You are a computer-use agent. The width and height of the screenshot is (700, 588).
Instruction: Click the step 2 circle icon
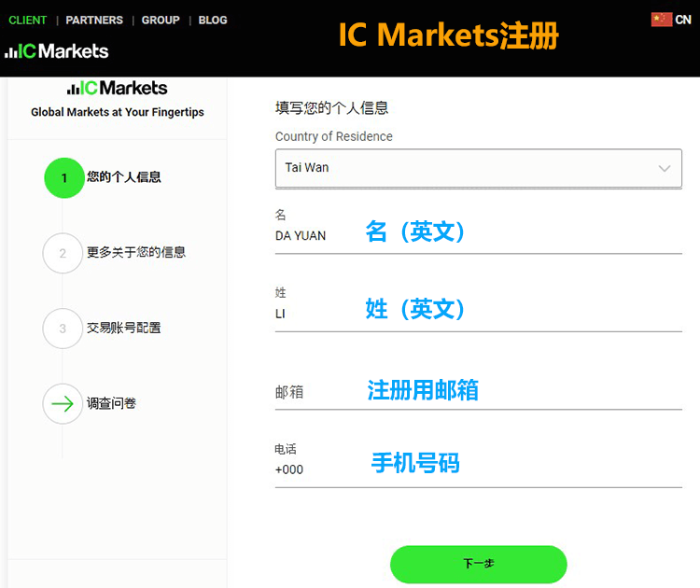(x=63, y=253)
